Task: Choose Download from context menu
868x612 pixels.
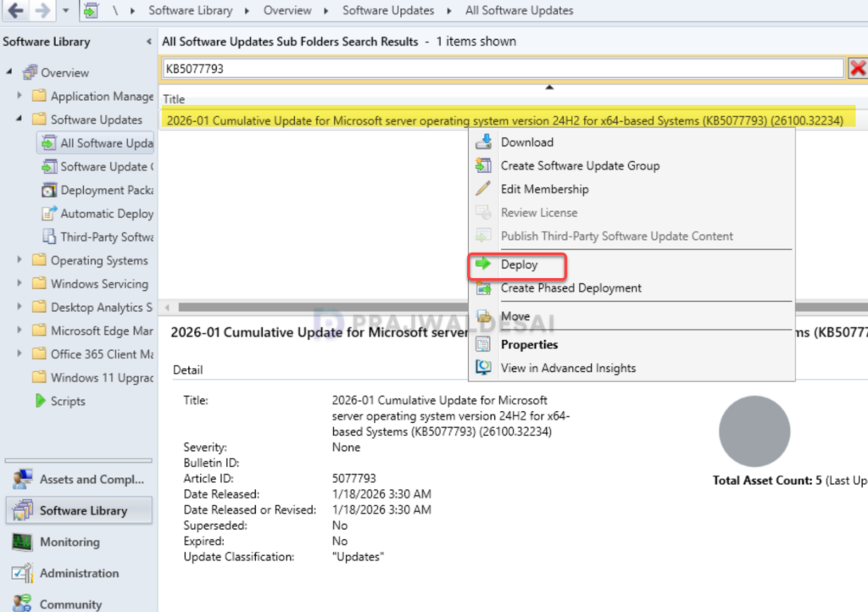Action: 527,142
